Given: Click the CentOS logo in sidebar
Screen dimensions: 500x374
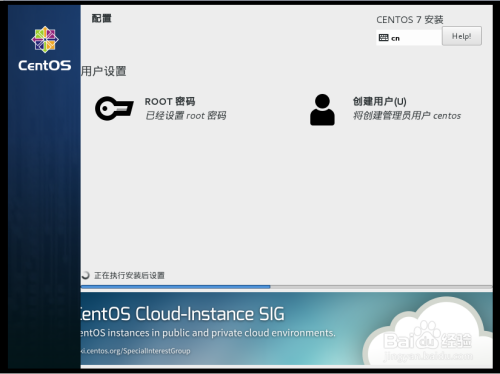Looking at the screenshot, I should [45, 49].
